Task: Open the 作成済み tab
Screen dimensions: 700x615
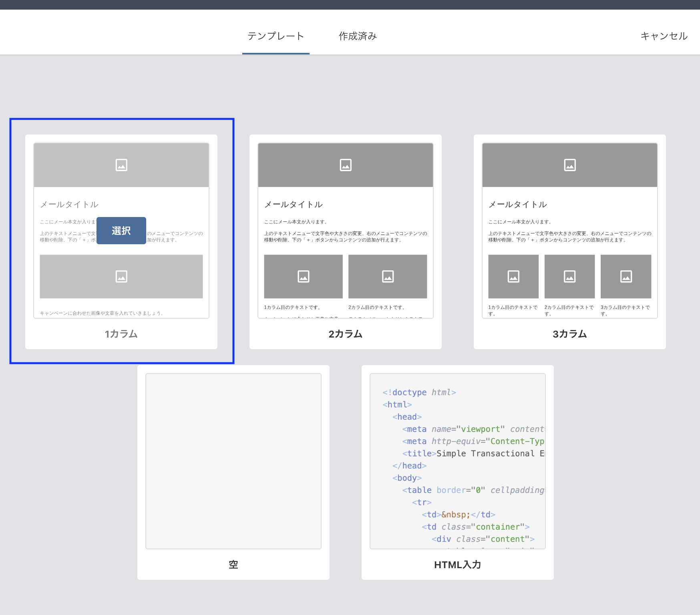Action: 358,36
